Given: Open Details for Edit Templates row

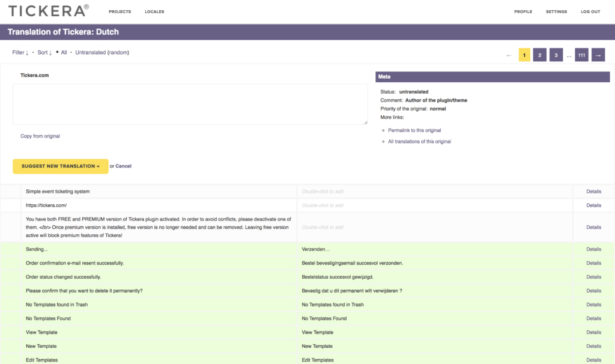Looking at the screenshot, I should (x=594, y=360).
